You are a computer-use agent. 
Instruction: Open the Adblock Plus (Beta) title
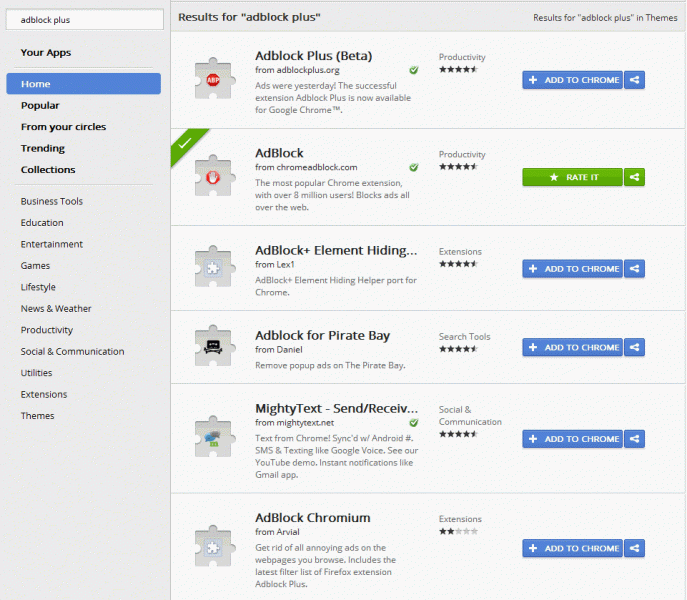tap(314, 56)
